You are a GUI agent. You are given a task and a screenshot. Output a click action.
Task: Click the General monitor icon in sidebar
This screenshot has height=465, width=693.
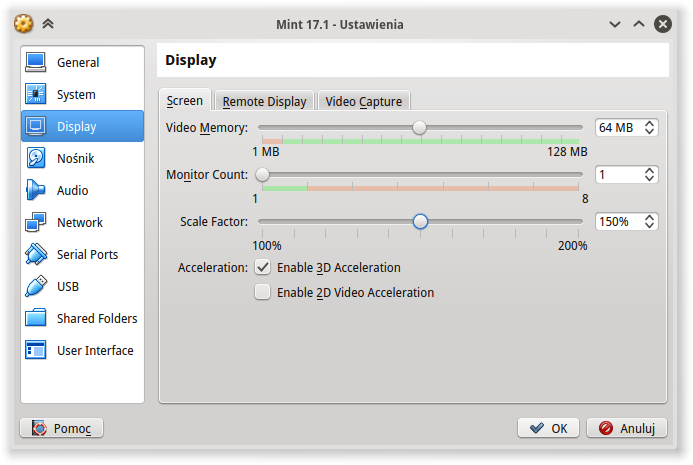click(35, 62)
